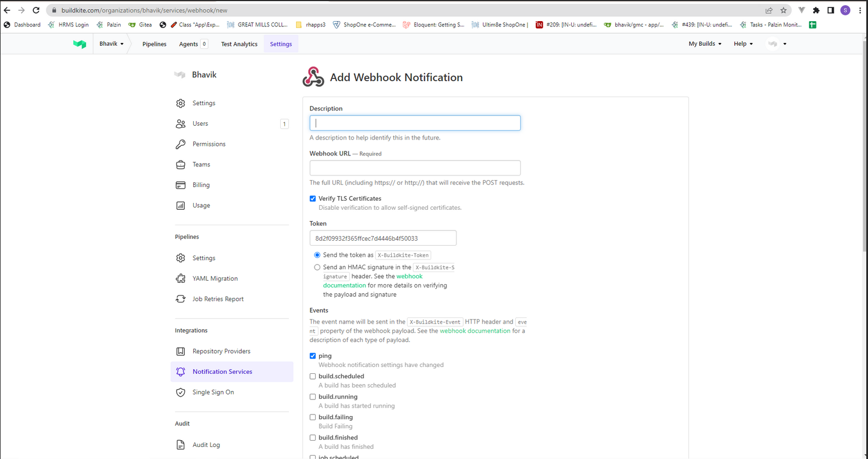Click the Users people icon in sidebar

click(181, 124)
